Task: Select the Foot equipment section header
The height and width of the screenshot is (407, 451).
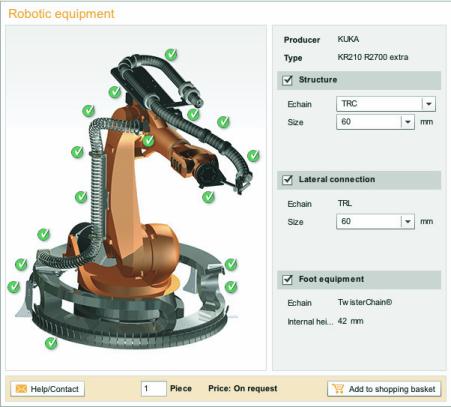Action: (359, 279)
